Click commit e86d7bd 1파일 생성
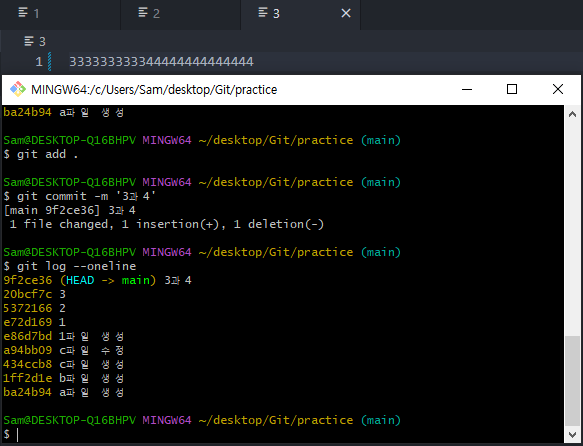 click(64, 336)
